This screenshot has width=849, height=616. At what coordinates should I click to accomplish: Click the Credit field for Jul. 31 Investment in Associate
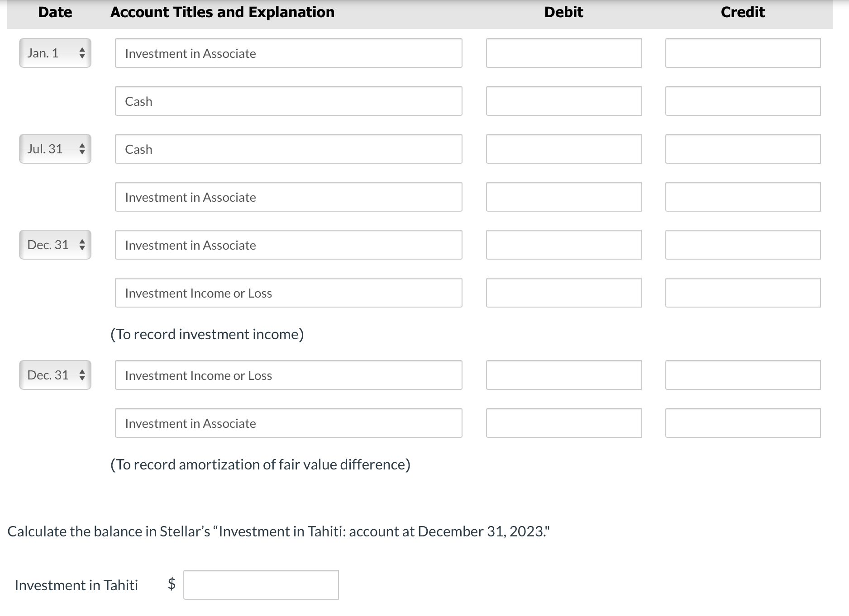[743, 197]
